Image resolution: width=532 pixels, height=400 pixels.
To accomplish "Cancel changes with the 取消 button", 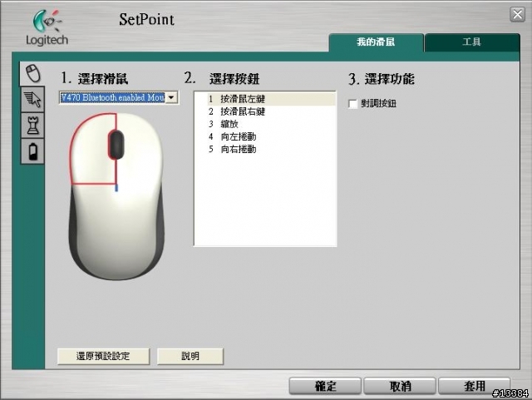I will [x=400, y=386].
